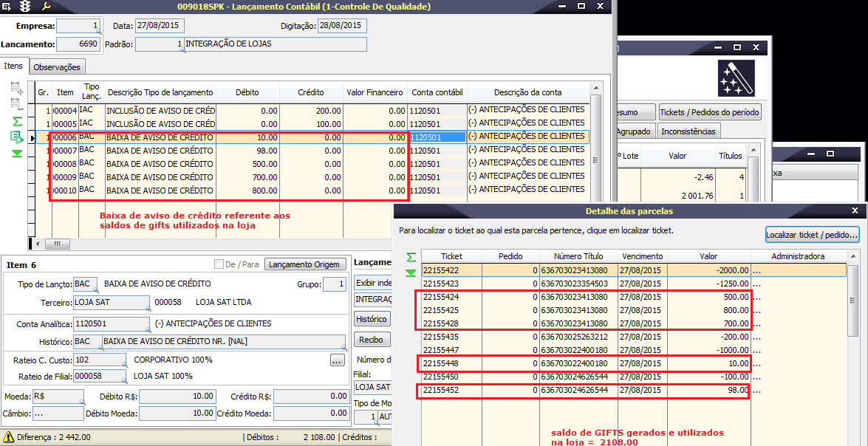Image resolution: width=868 pixels, height=446 pixels.
Task: Click lookup magnifier at end of Histórico description
Action: tap(344, 347)
